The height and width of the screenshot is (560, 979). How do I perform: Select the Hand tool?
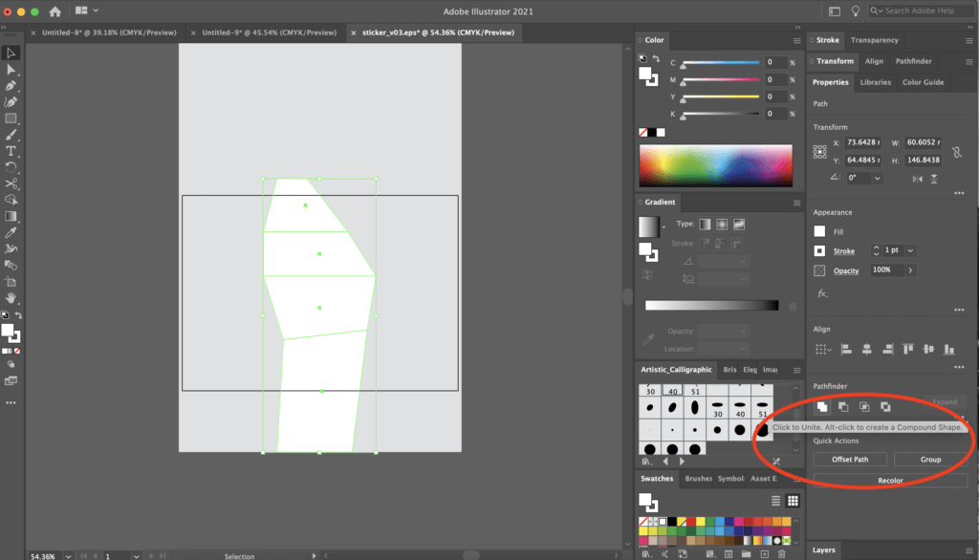tap(11, 298)
